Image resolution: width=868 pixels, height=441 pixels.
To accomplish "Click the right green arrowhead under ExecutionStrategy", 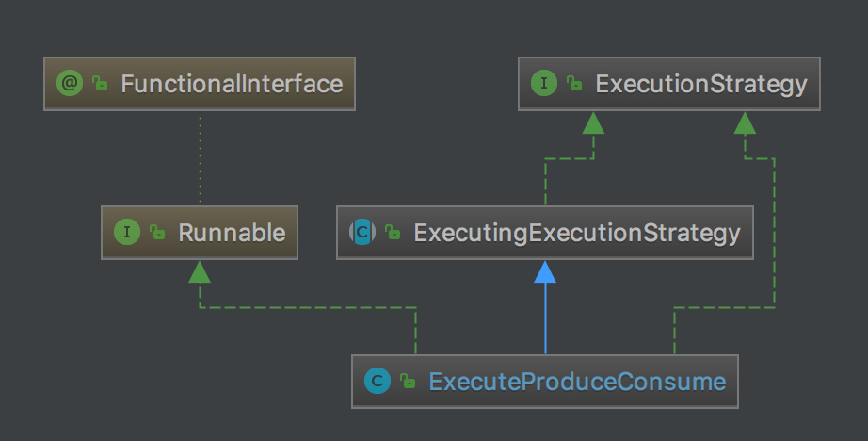I will (745, 122).
